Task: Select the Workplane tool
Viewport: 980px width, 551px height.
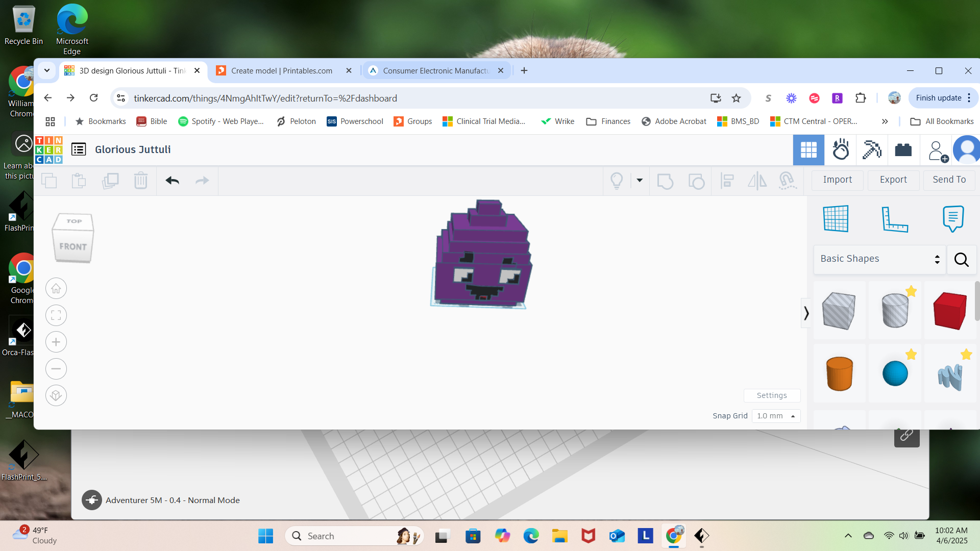Action: pos(836,219)
